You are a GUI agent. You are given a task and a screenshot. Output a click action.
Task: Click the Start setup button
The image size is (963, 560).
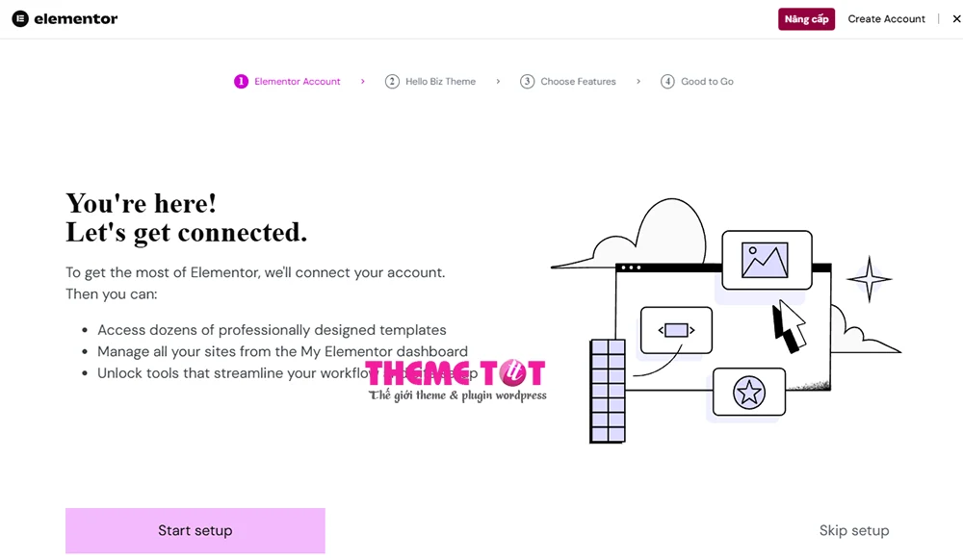point(195,530)
